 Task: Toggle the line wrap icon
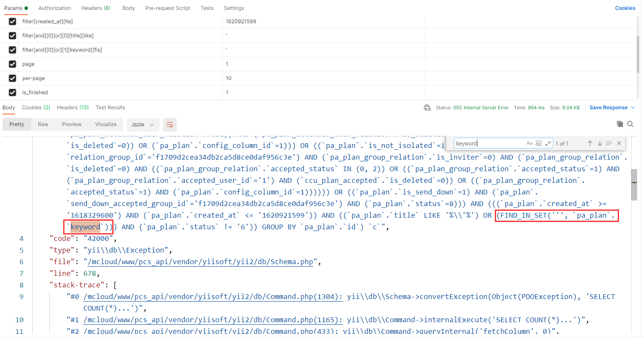[170, 125]
